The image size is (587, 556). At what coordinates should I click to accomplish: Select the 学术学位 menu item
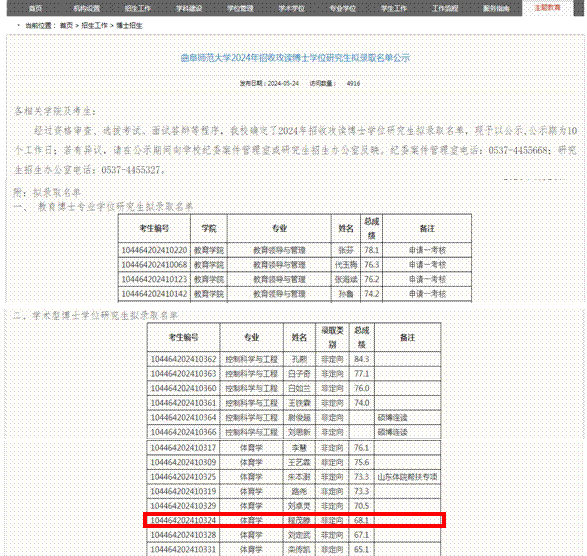292,8
